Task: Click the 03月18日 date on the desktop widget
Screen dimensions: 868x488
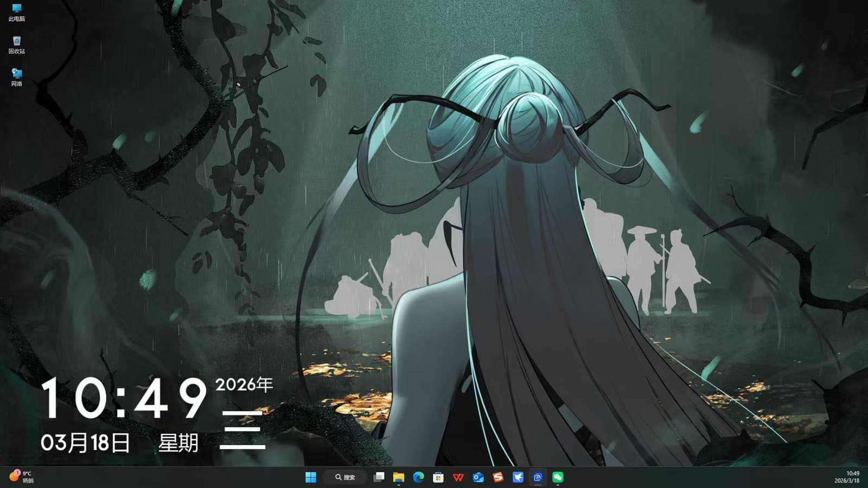Action: click(x=85, y=443)
